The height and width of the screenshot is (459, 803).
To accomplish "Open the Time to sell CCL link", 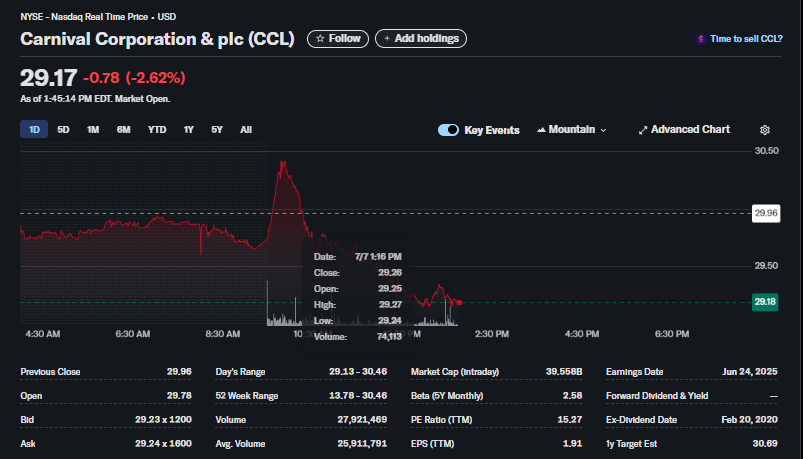I will click(746, 39).
